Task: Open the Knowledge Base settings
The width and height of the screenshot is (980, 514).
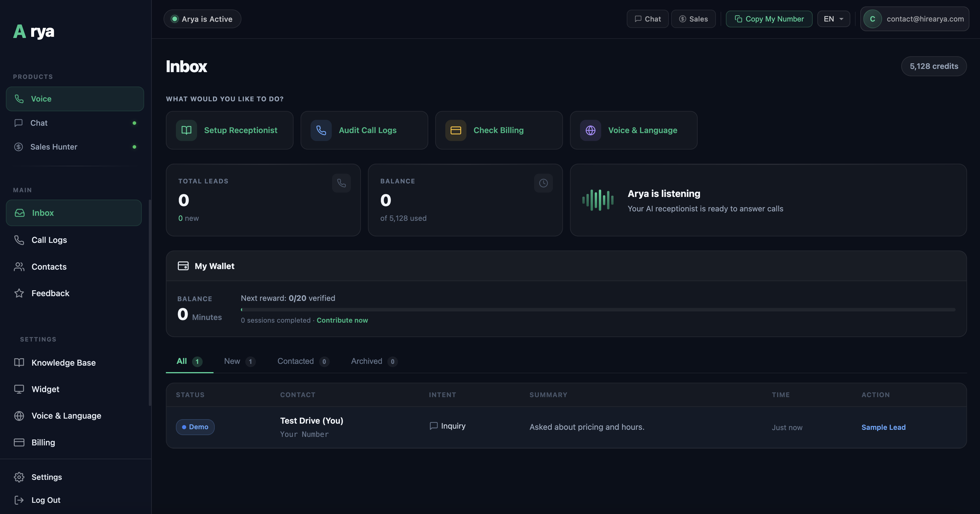Action: [x=64, y=362]
